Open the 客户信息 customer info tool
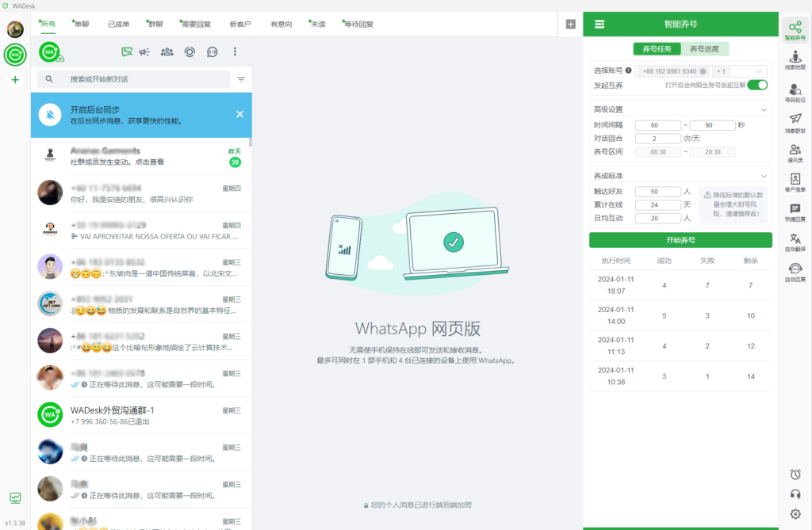812x530 pixels. [x=795, y=183]
